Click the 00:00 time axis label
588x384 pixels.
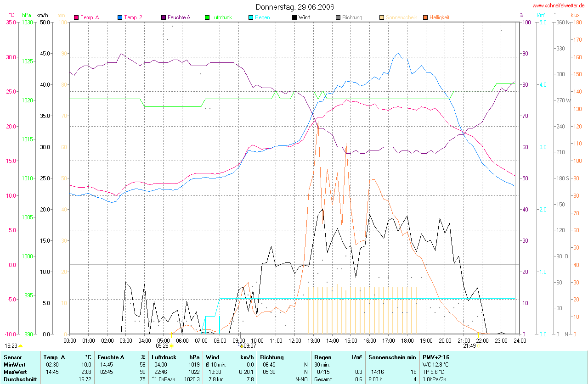coord(70,340)
